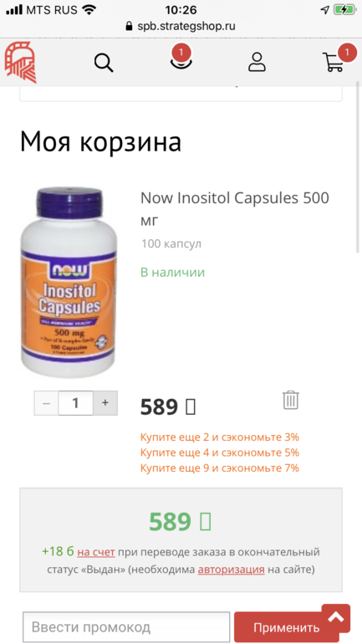Tap the scroll-to-top arrow button
The height and width of the screenshot is (644, 362).
coord(336,617)
